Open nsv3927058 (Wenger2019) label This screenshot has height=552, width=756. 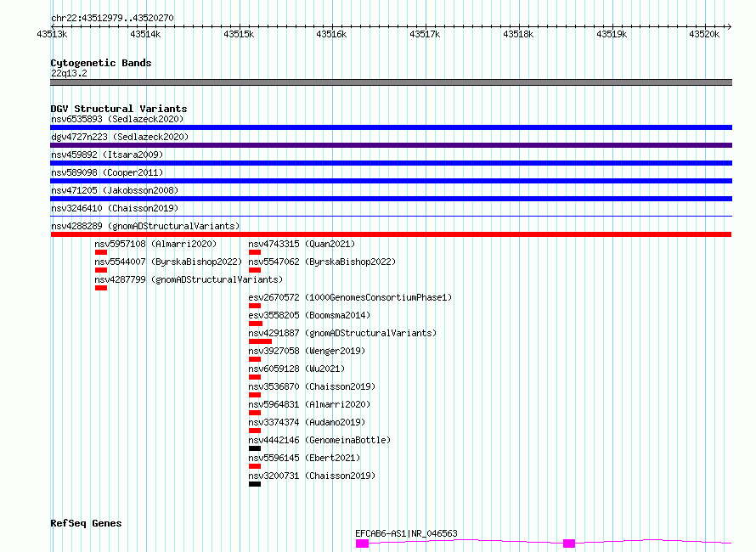point(307,351)
